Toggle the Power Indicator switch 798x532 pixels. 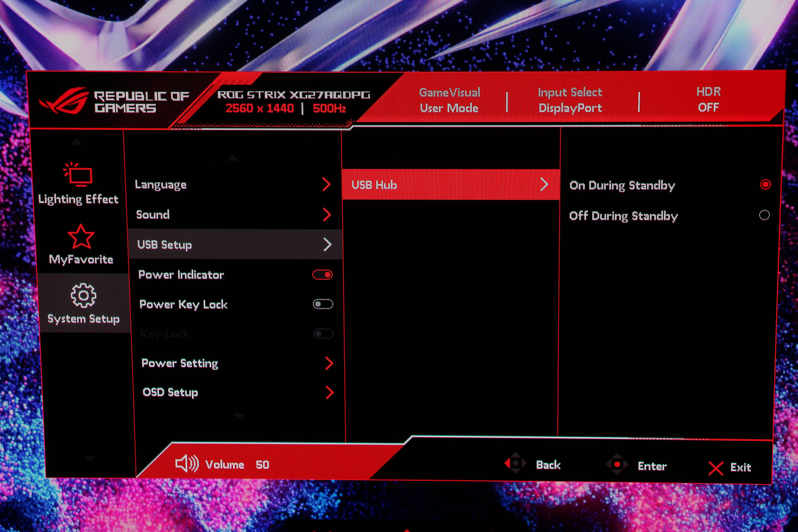(x=322, y=275)
